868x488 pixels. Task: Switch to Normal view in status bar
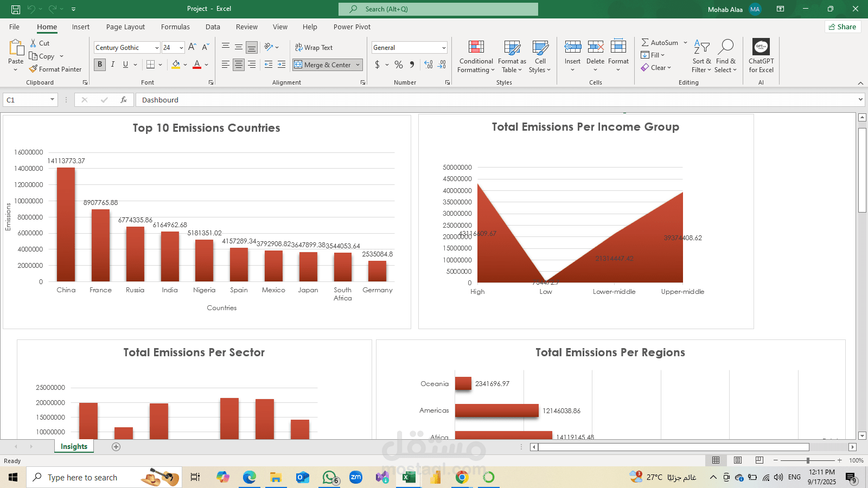click(716, 460)
